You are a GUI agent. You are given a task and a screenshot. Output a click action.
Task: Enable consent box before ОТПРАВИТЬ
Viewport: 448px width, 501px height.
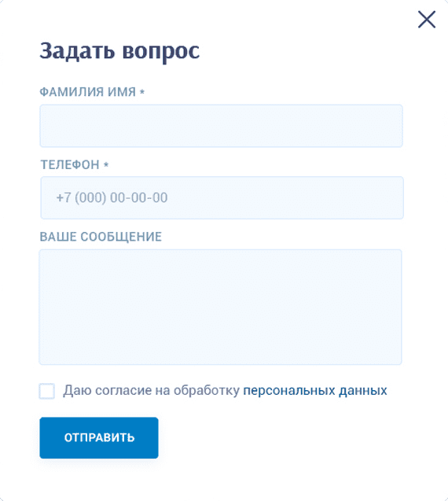47,391
